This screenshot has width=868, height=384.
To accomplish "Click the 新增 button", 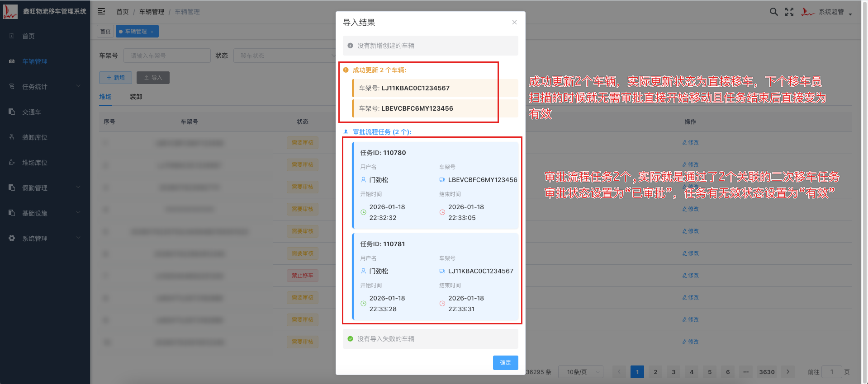I will [x=115, y=78].
